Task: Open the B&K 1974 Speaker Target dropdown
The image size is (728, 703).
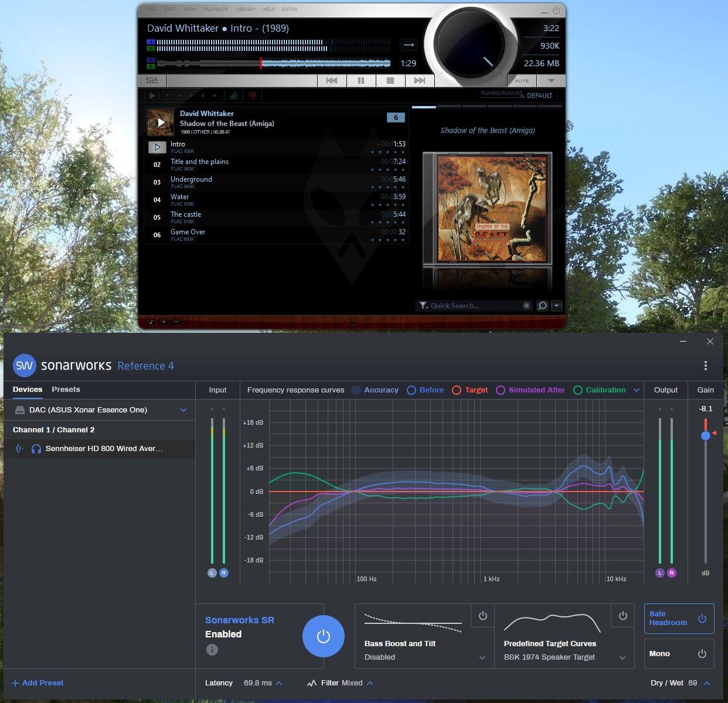Action: [564, 657]
